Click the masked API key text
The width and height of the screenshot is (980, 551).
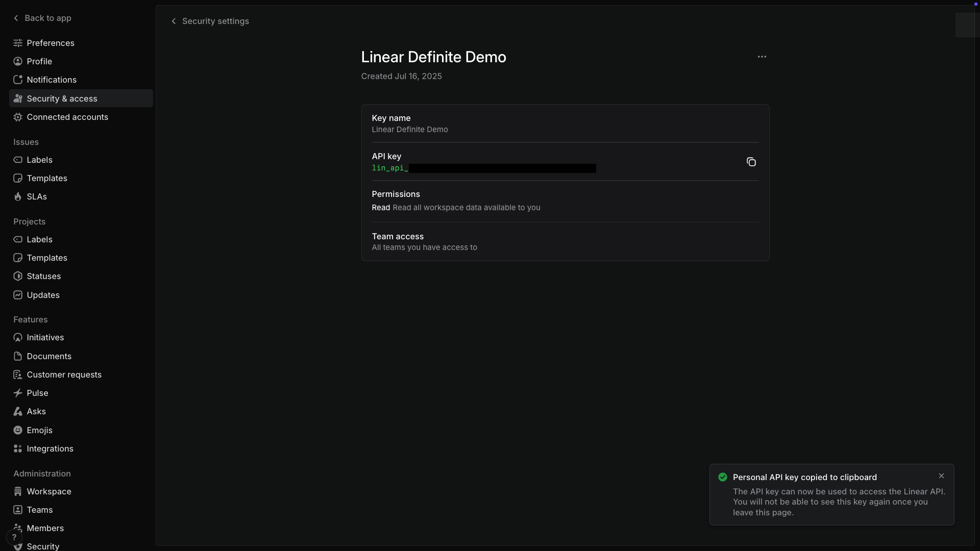click(x=483, y=168)
